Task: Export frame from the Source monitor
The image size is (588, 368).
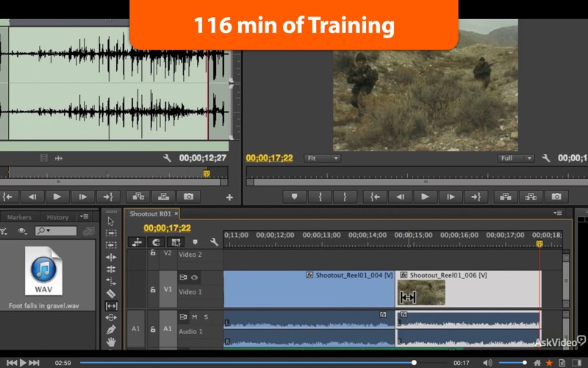Action: pyautogui.click(x=188, y=197)
